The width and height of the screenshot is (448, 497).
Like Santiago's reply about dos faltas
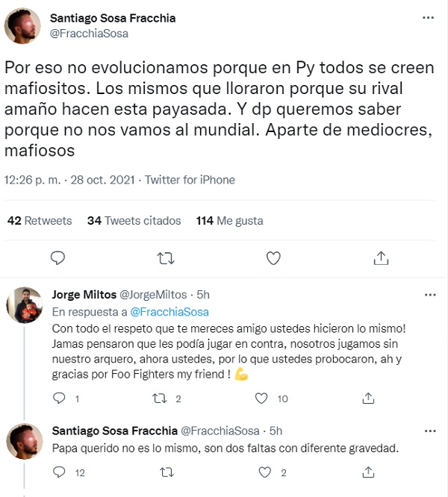point(261,472)
